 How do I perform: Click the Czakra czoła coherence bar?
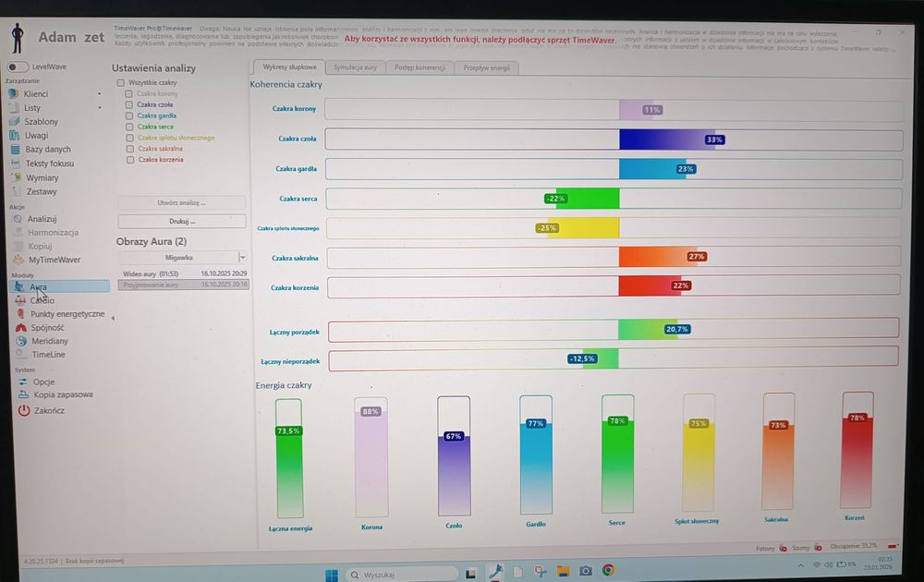pyautogui.click(x=614, y=139)
